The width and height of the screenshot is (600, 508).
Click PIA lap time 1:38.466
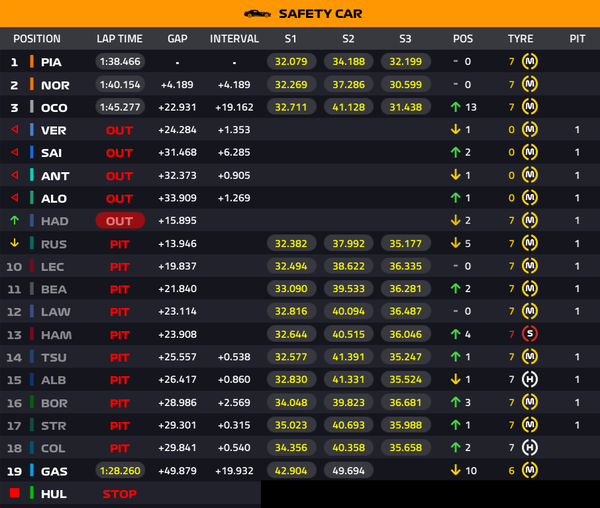[x=120, y=62]
